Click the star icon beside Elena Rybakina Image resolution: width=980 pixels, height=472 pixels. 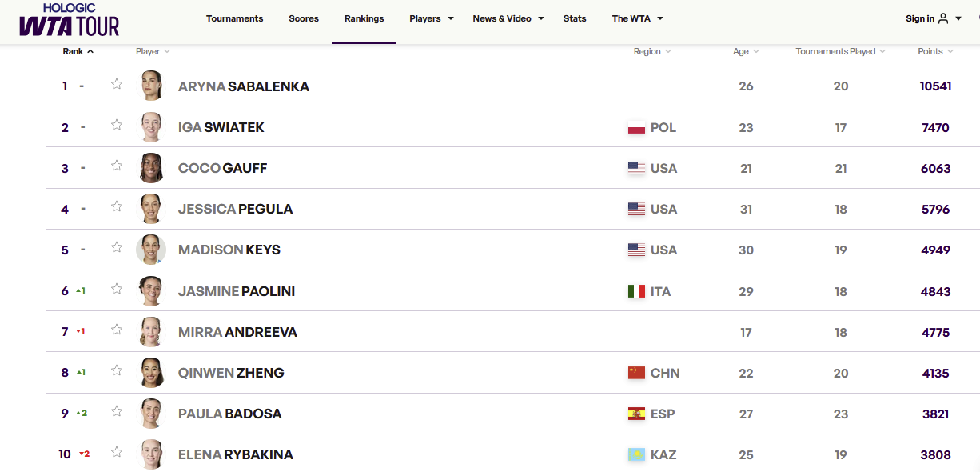(117, 452)
